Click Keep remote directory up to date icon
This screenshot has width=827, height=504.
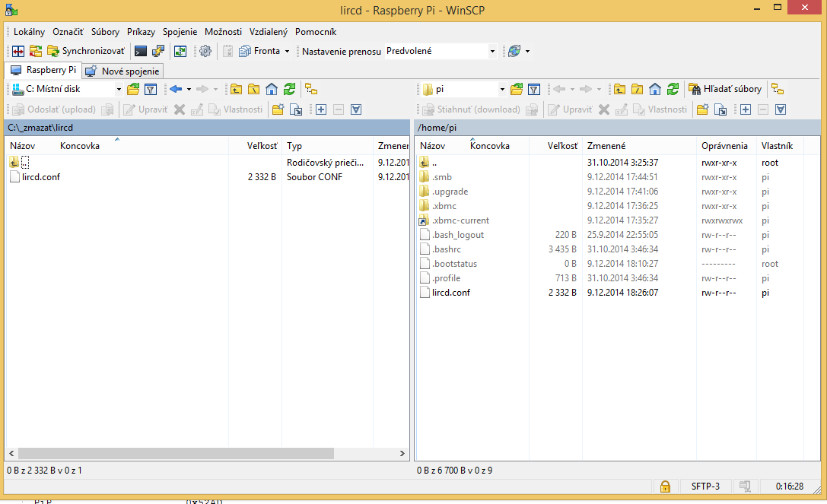point(181,51)
